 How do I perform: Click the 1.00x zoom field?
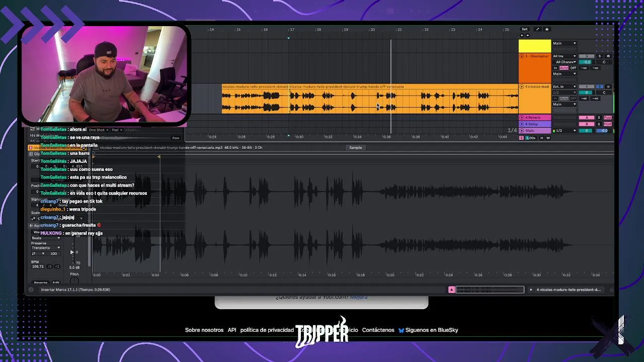click(531, 138)
